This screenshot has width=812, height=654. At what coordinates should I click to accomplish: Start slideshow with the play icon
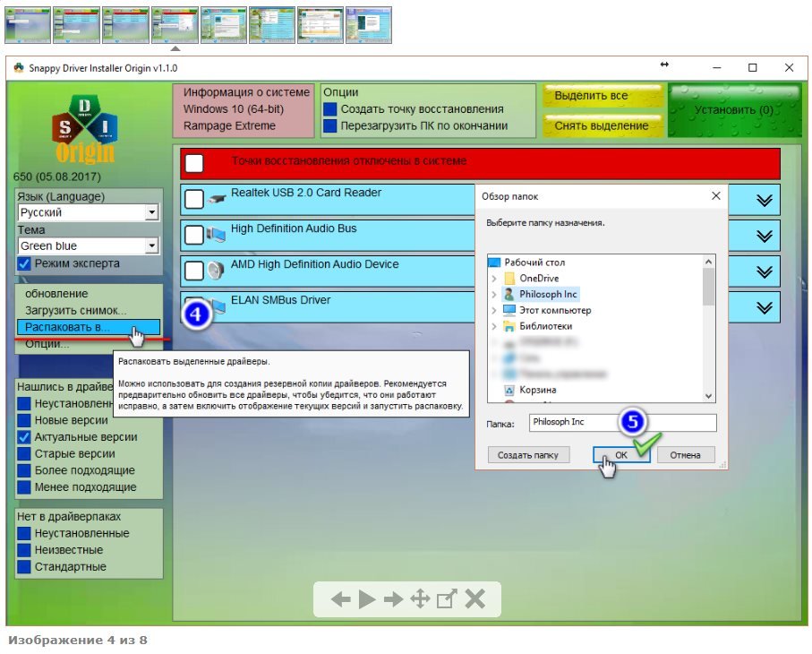367,600
